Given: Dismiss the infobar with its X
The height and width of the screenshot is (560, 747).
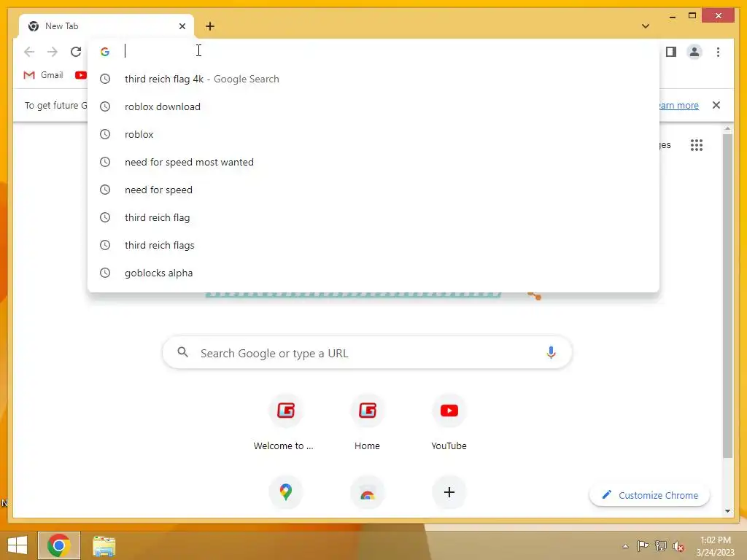Looking at the screenshot, I should (716, 105).
